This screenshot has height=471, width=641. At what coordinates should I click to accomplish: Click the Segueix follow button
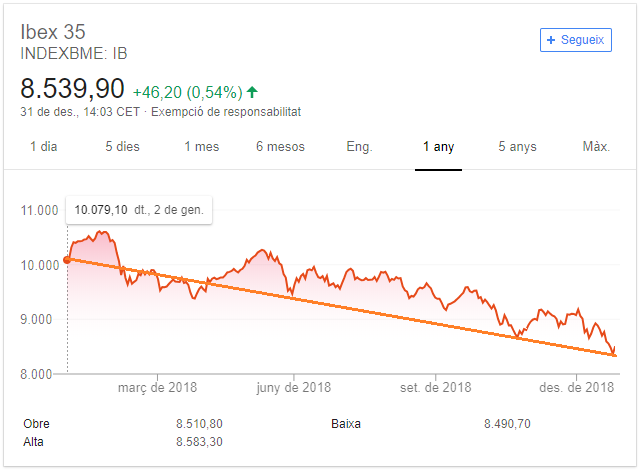575,40
